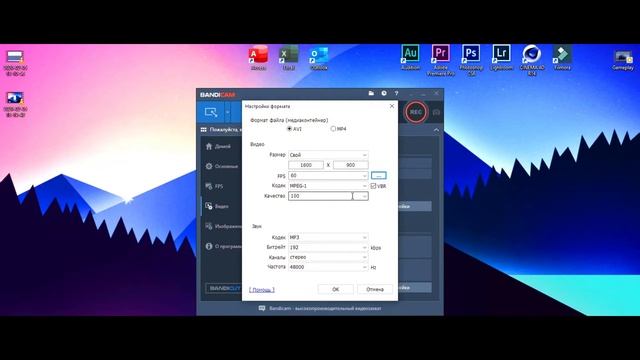Switch to the О программе tab
Screen dimensions: 640x360
tap(222, 247)
